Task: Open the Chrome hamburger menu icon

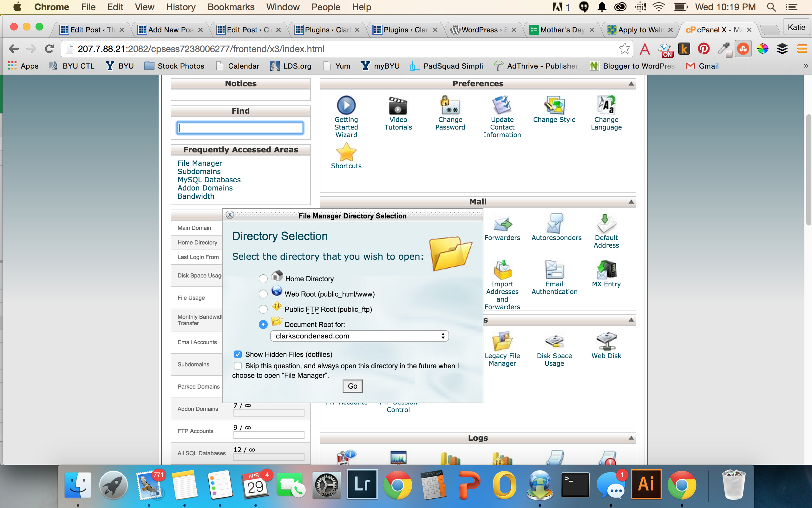Action: [802, 49]
